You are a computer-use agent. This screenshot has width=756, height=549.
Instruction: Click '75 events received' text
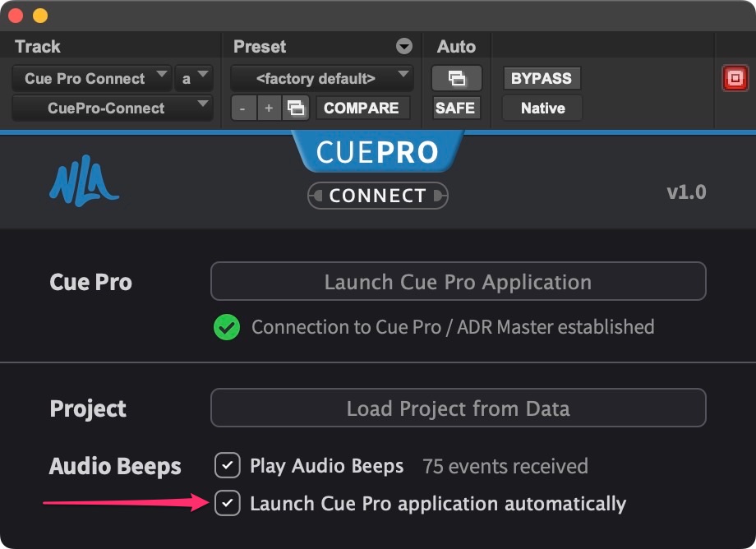click(x=505, y=467)
